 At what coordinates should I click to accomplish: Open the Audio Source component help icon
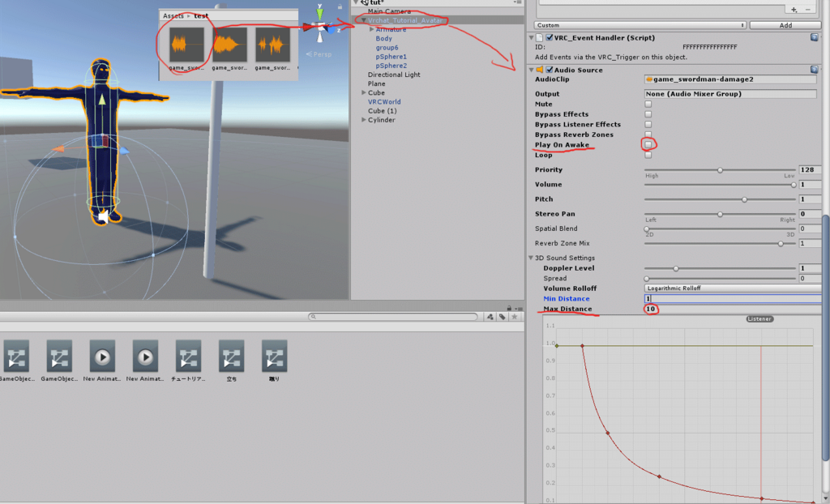point(814,70)
